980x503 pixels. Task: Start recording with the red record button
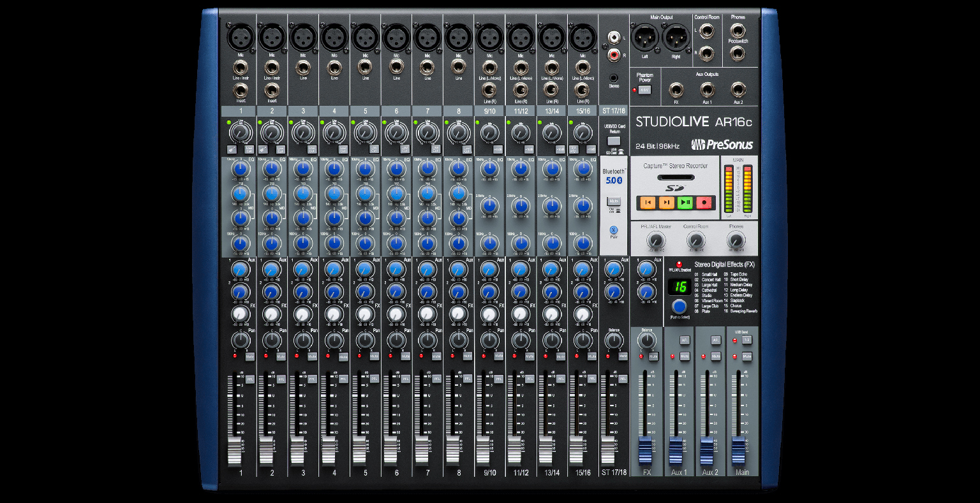tap(704, 203)
